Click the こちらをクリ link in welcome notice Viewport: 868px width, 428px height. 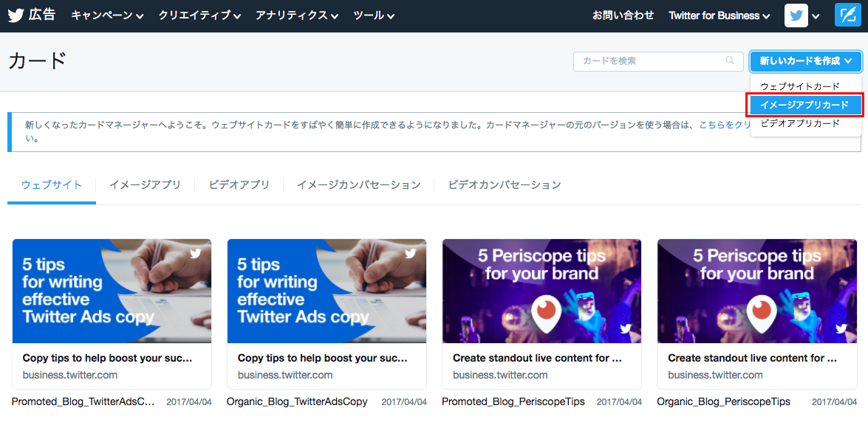click(725, 125)
